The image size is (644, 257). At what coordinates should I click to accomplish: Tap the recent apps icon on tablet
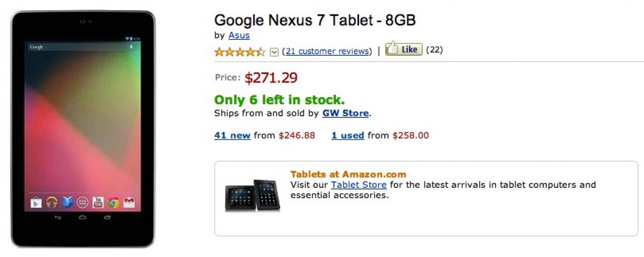(x=107, y=218)
